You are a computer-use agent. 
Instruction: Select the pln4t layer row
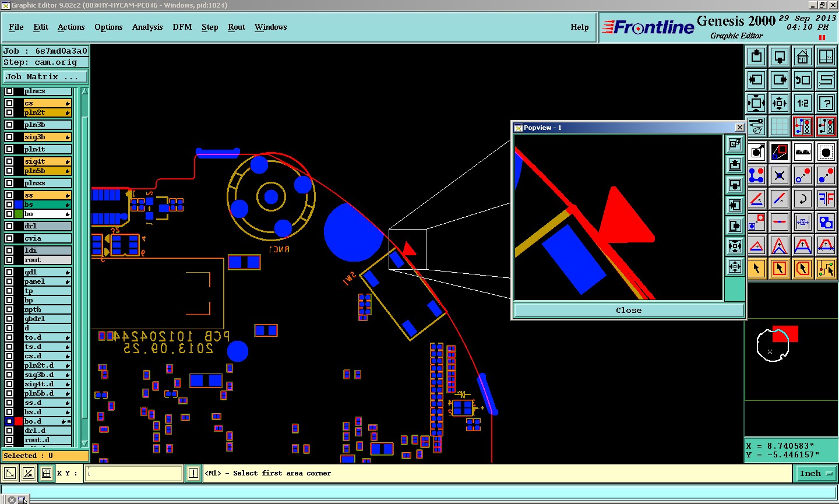48,149
